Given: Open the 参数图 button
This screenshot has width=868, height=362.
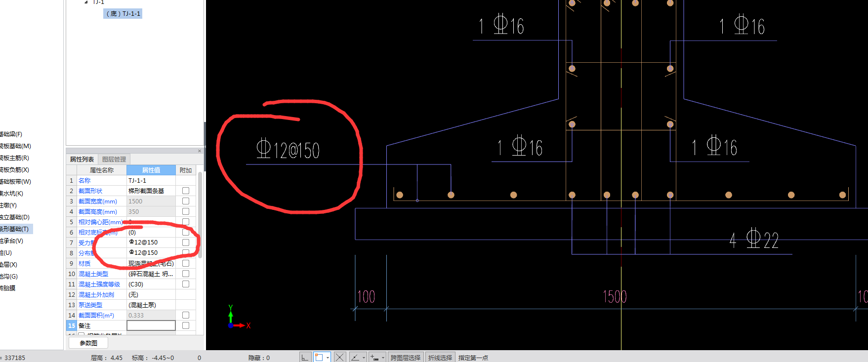Looking at the screenshot, I should [88, 343].
